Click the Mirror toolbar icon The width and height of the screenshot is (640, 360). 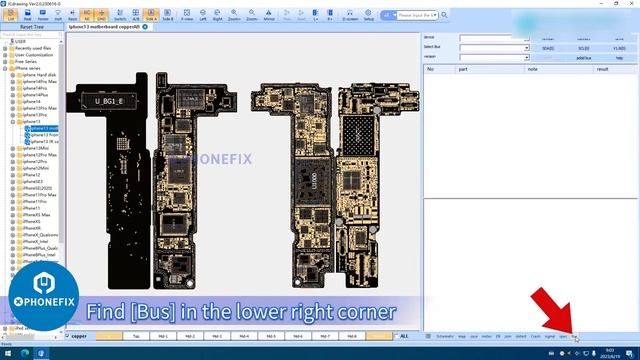pos(269,15)
